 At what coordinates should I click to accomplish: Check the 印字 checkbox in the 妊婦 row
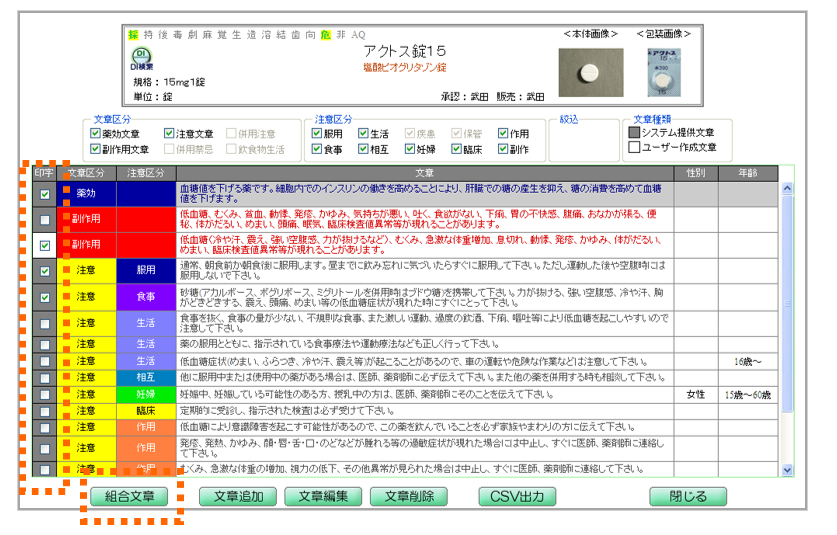click(x=44, y=395)
